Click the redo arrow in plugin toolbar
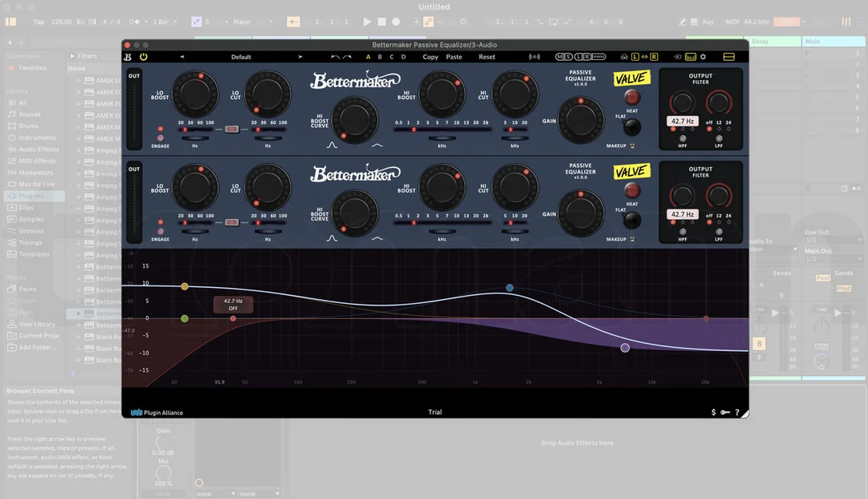868x499 pixels. [x=347, y=57]
